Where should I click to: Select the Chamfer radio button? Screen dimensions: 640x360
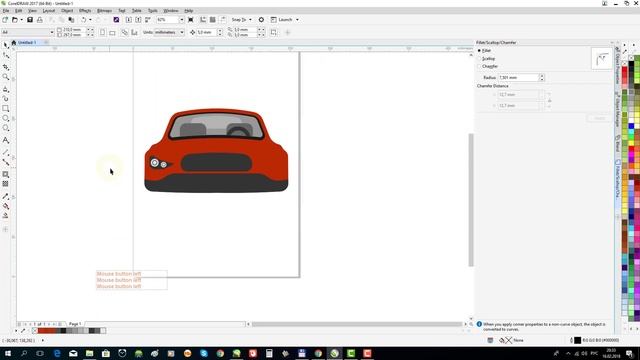pos(479,66)
